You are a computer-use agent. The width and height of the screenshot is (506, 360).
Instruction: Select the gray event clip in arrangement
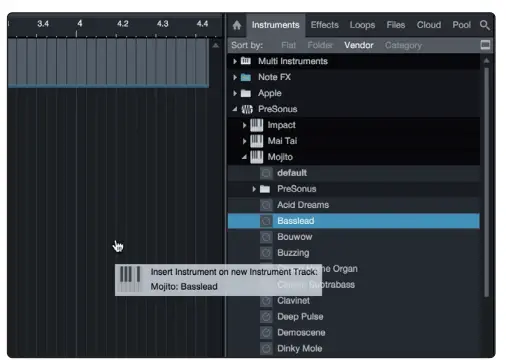(x=108, y=63)
